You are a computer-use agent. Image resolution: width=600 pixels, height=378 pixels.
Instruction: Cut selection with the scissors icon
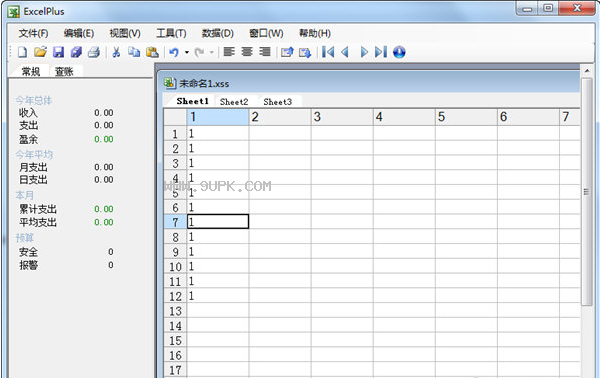116,52
